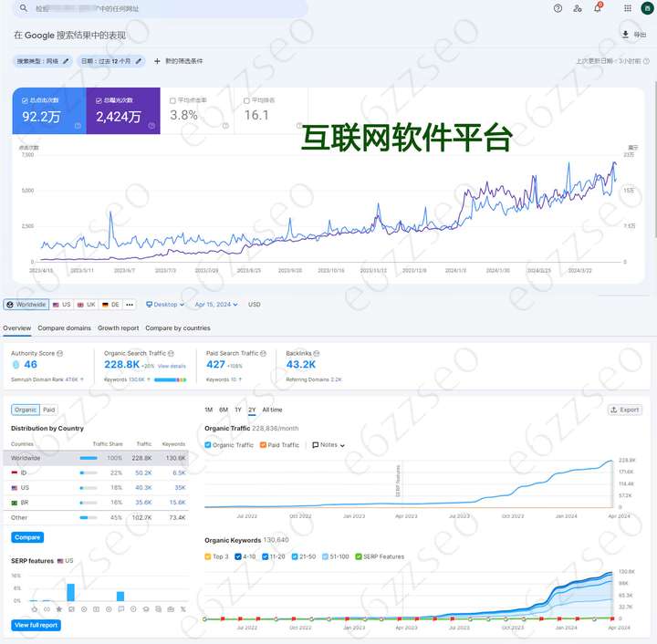Enable the average position checkbox (16.1)

246,100
